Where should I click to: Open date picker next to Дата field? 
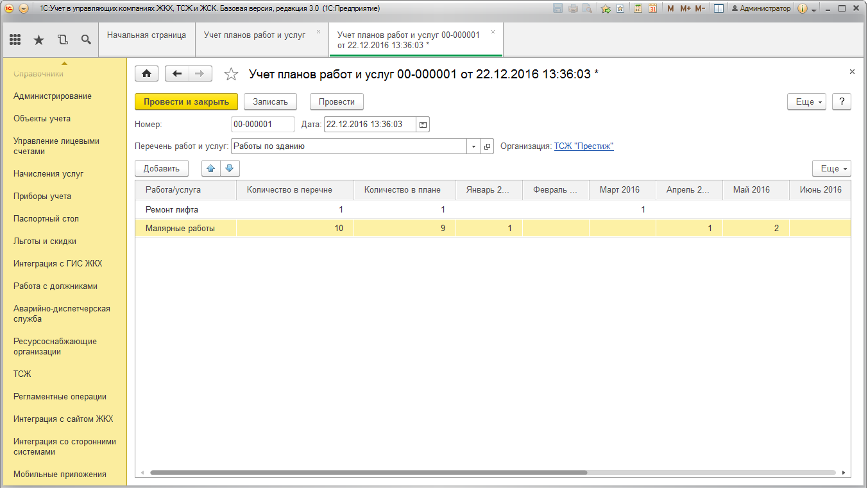point(423,125)
